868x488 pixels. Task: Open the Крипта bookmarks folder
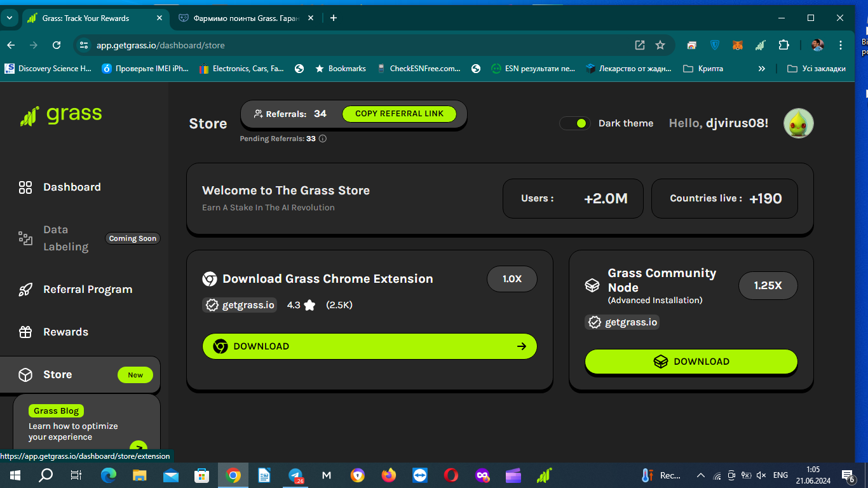pos(703,69)
